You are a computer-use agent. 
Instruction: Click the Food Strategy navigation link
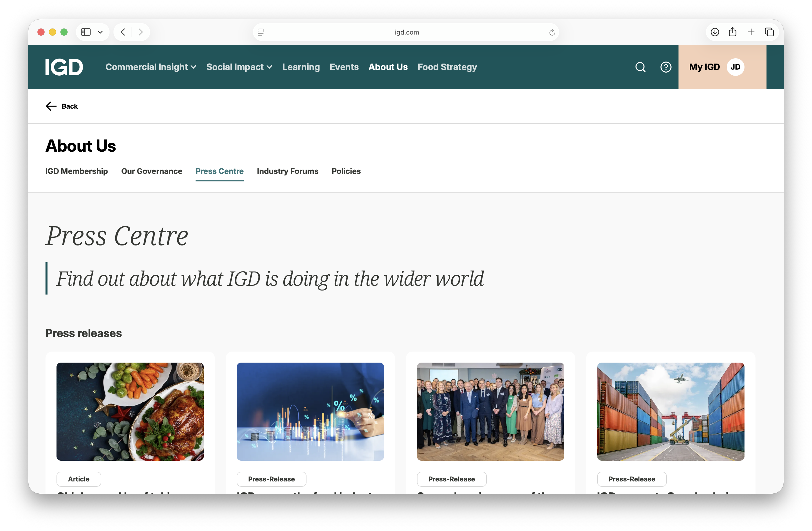pos(447,67)
